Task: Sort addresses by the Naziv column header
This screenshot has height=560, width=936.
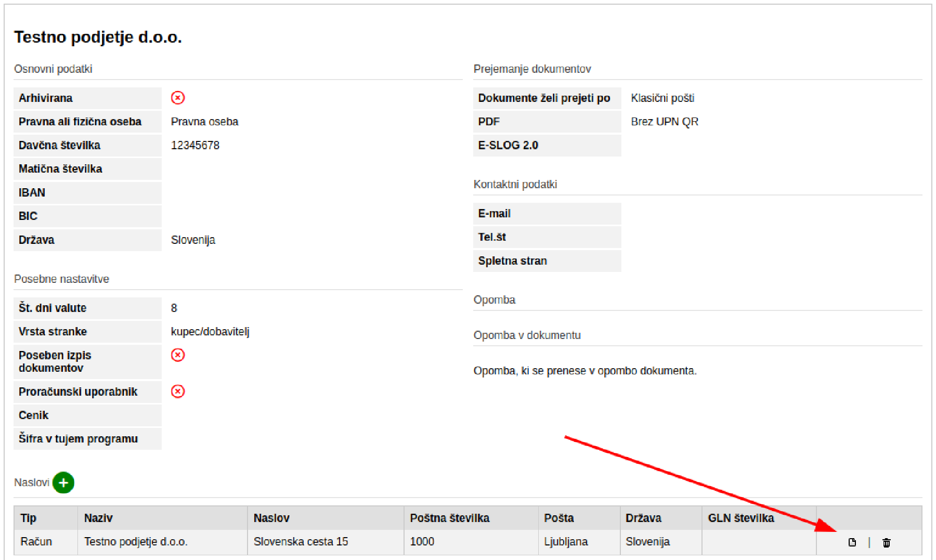Action: [98, 518]
